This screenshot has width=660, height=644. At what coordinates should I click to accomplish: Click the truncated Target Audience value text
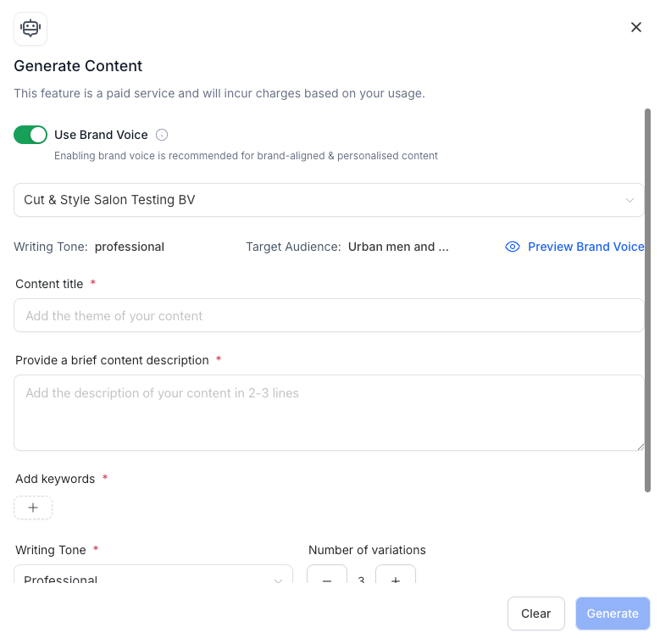tap(398, 247)
